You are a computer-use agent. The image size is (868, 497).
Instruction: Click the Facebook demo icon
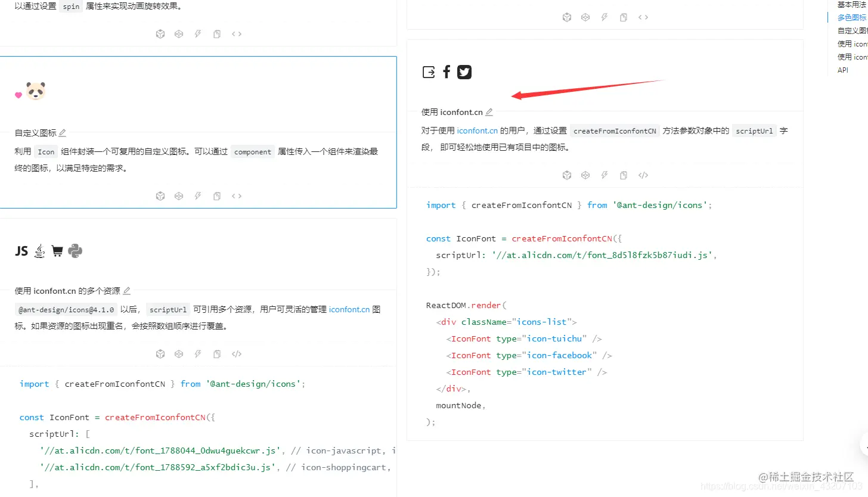coord(447,72)
